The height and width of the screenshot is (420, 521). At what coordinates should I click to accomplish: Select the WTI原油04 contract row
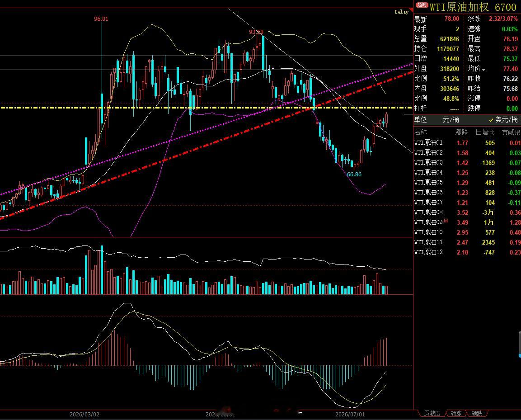coord(467,173)
